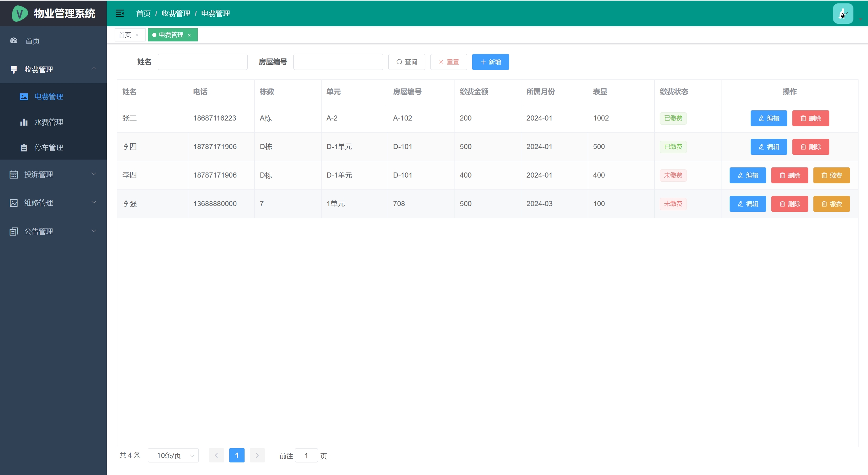
Task: Close the 首页 tab using its x
Action: pyautogui.click(x=137, y=35)
